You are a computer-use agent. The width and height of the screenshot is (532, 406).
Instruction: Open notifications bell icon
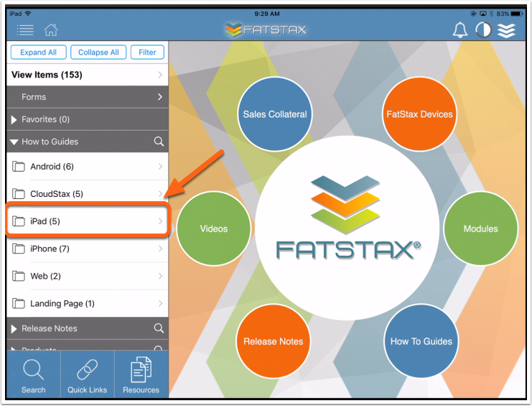[459, 30]
